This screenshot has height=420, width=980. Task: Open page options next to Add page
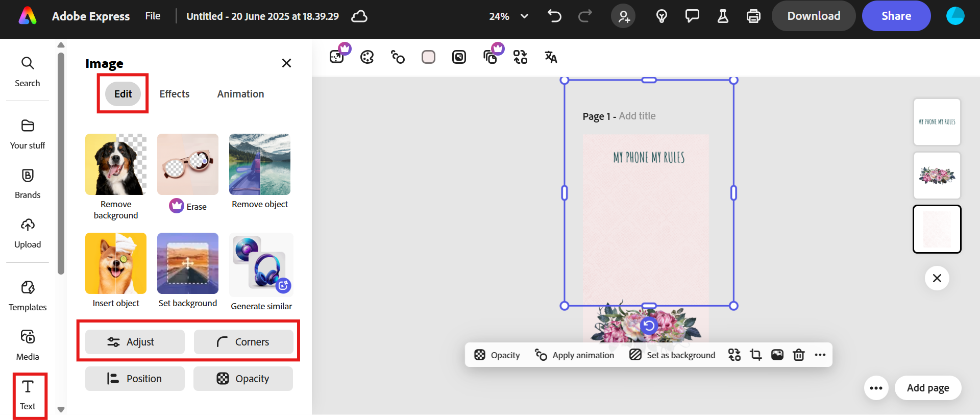tap(876, 388)
